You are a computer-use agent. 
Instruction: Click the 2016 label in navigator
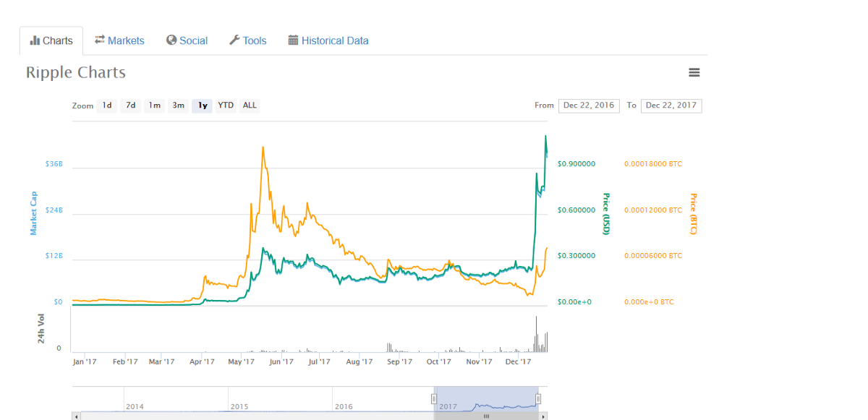click(x=344, y=406)
